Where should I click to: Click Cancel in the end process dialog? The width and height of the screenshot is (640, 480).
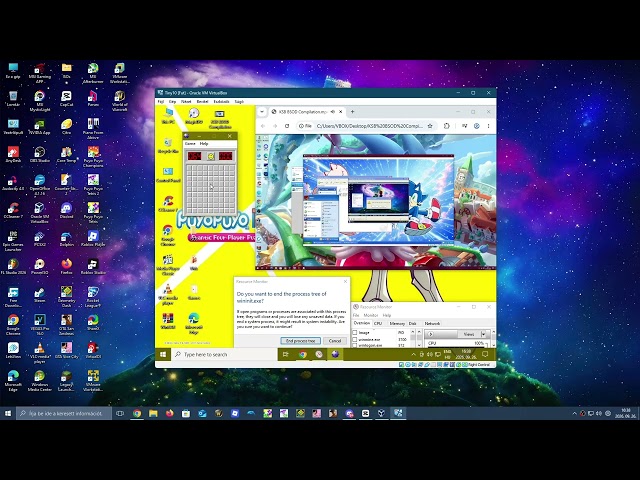[335, 341]
